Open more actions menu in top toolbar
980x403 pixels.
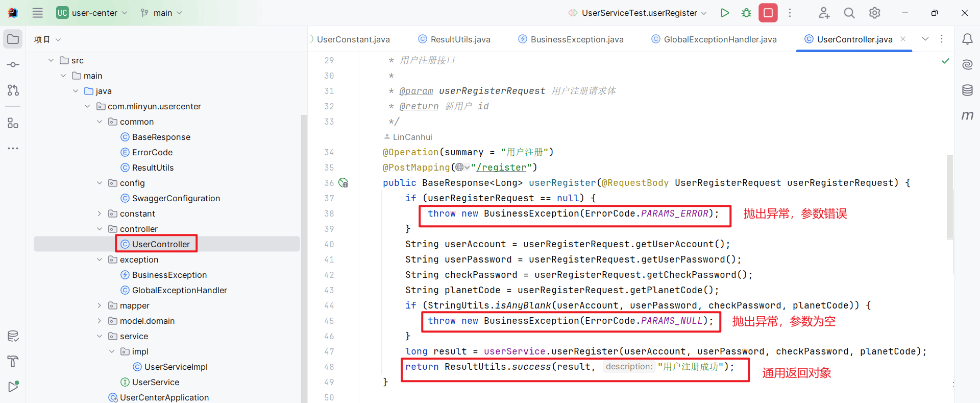(790, 13)
